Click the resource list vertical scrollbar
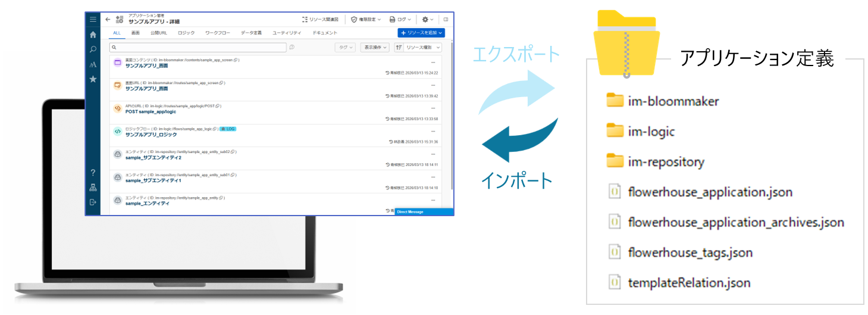 coord(452,119)
